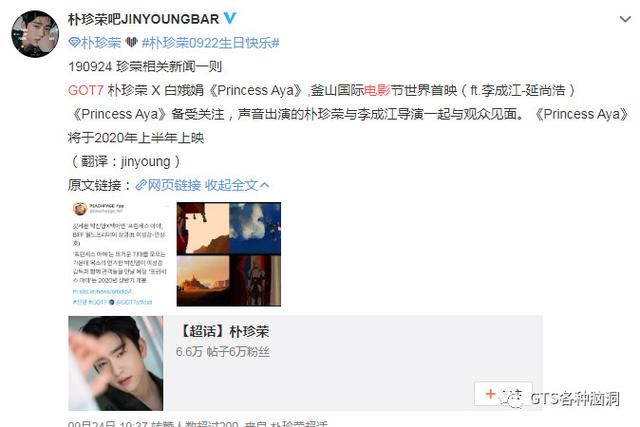Open the 朴珍荣吧JINYOUNGBAR profile avatar
Screen dimensions: 640x427
35,34
